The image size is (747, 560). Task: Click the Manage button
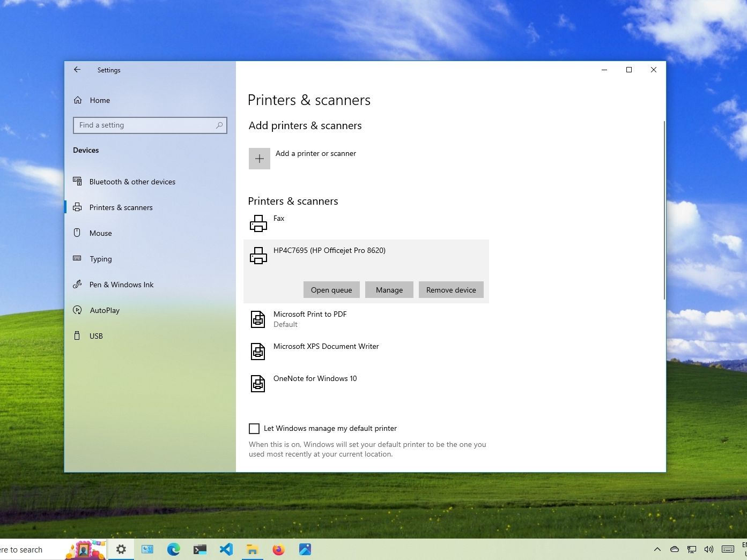[x=389, y=290]
